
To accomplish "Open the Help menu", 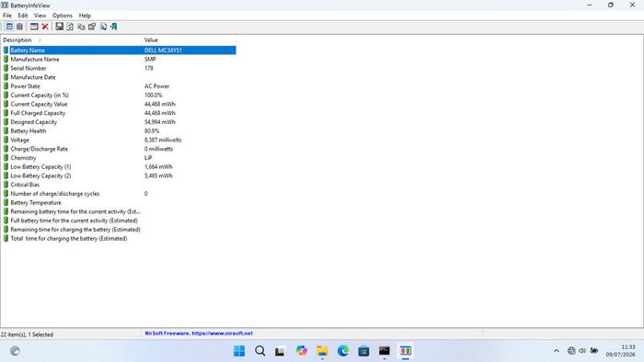I will click(x=85, y=16).
